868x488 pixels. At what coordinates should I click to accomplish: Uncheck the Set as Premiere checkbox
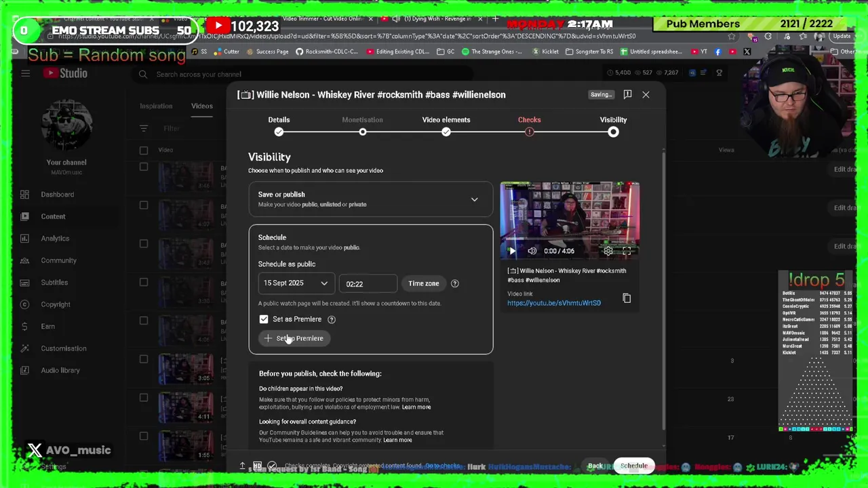(264, 319)
